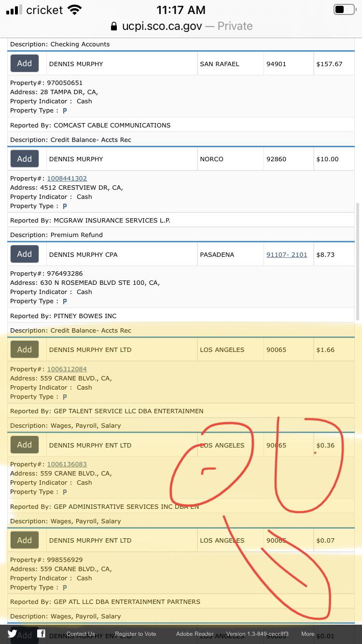Viewport: 362px width, 644px height.
Task: Open Contact Us in footer
Action: pos(81,634)
